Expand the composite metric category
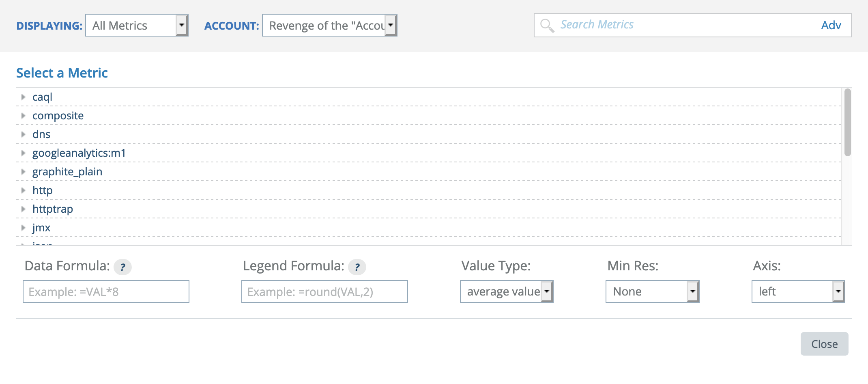The height and width of the screenshot is (384, 868). tap(23, 116)
